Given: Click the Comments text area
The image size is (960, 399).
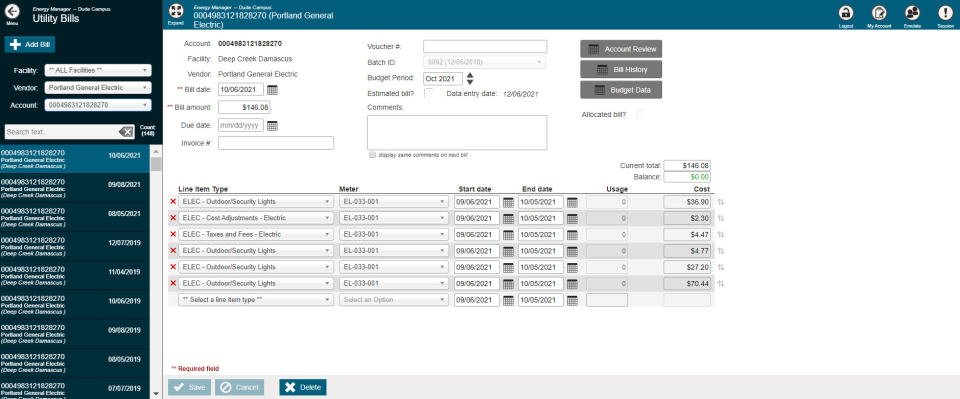Looking at the screenshot, I should click(x=457, y=132).
